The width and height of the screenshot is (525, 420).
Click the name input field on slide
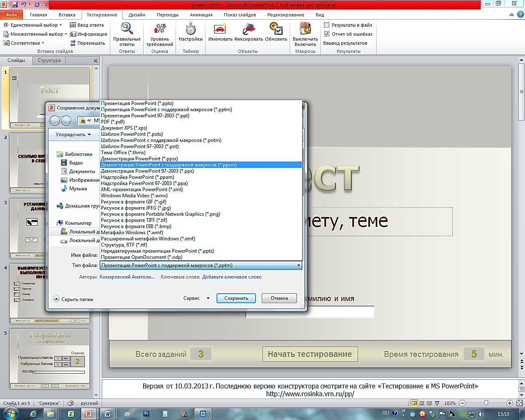pos(310,312)
